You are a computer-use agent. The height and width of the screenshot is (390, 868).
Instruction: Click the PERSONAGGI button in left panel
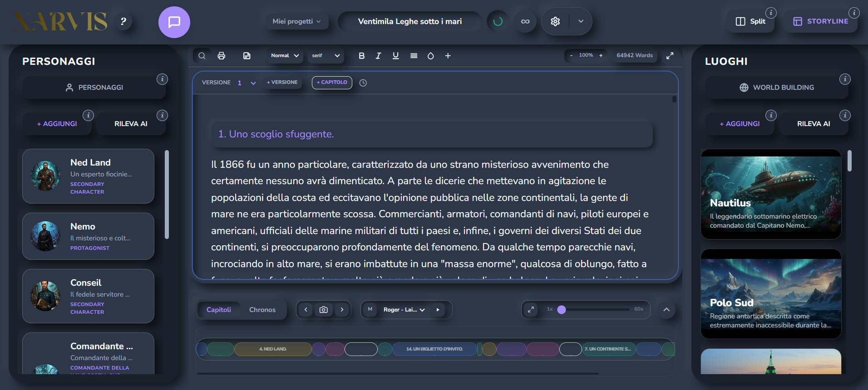[x=94, y=87]
